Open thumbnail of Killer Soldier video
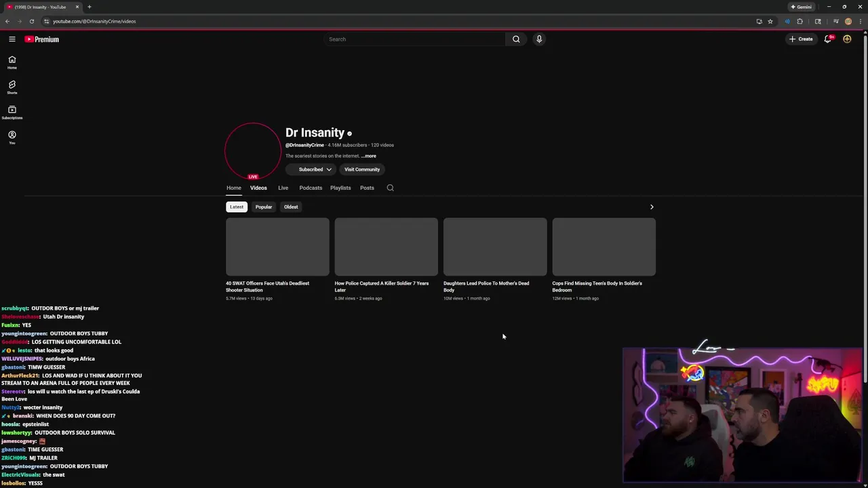 (387, 247)
